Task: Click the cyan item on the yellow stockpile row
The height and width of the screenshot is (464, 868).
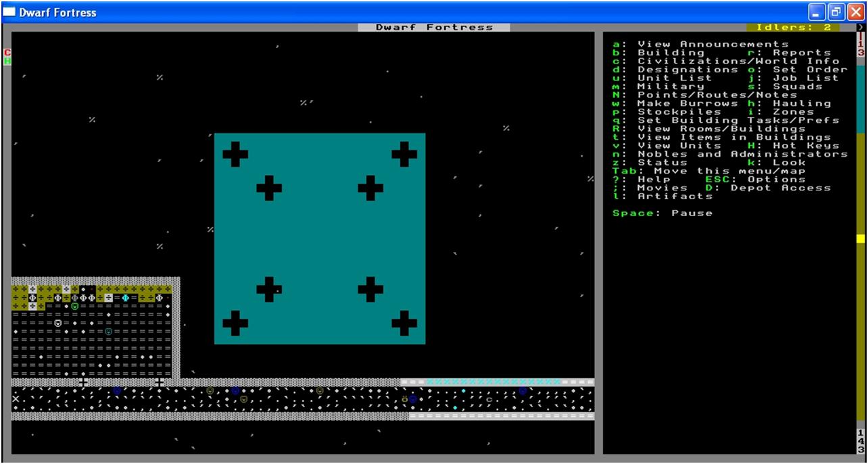Action: 125,298
